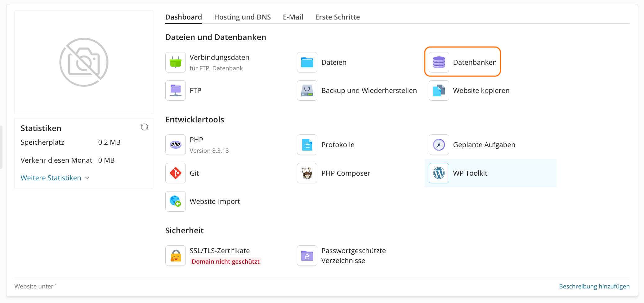
Task: Click the Git icon
Action: click(176, 173)
